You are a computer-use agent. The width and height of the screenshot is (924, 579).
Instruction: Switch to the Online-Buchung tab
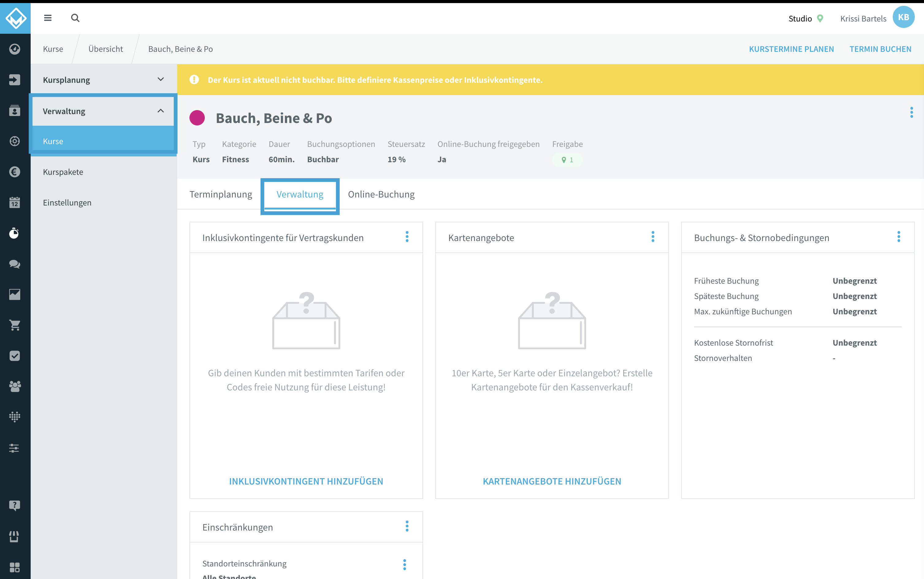pyautogui.click(x=381, y=194)
